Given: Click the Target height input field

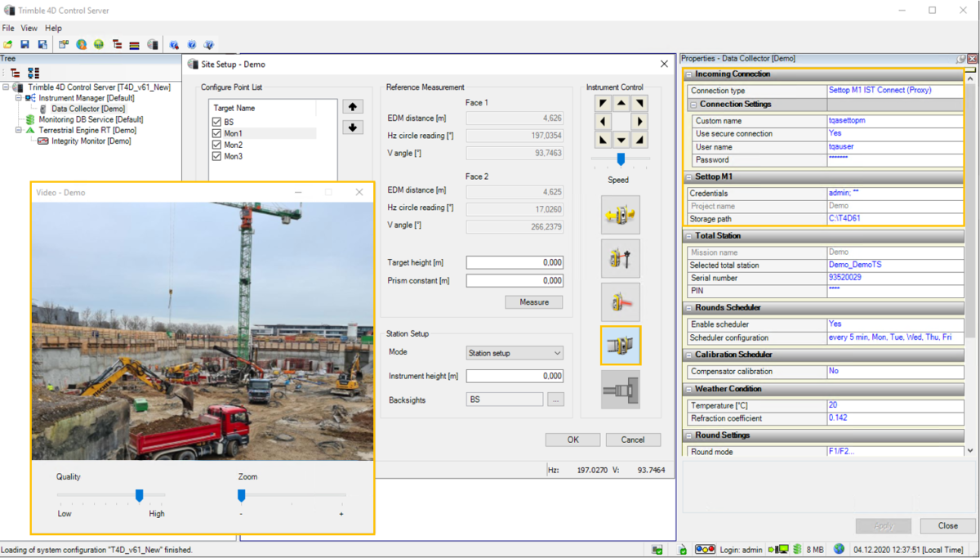Looking at the screenshot, I should (x=514, y=263).
